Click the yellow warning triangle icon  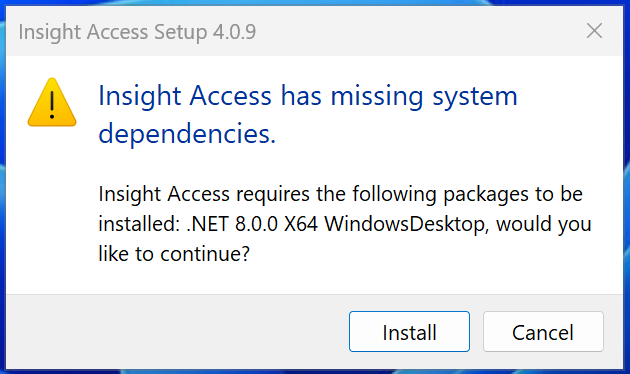point(52,102)
